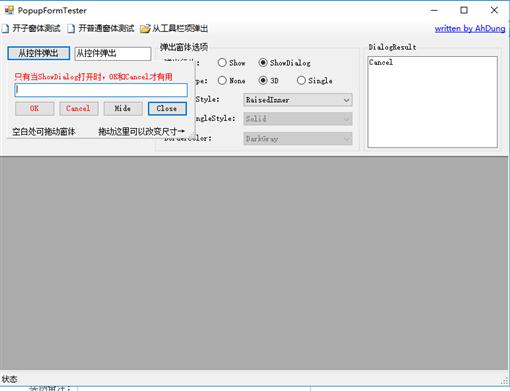Open the written by AhDung link
The height and width of the screenshot is (391, 510).
coord(470,29)
